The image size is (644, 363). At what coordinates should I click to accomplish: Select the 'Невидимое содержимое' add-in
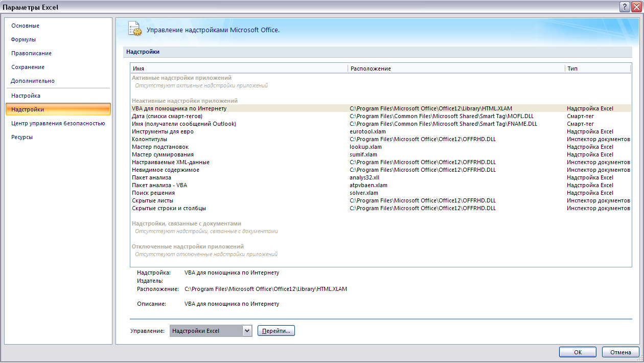(x=381, y=170)
